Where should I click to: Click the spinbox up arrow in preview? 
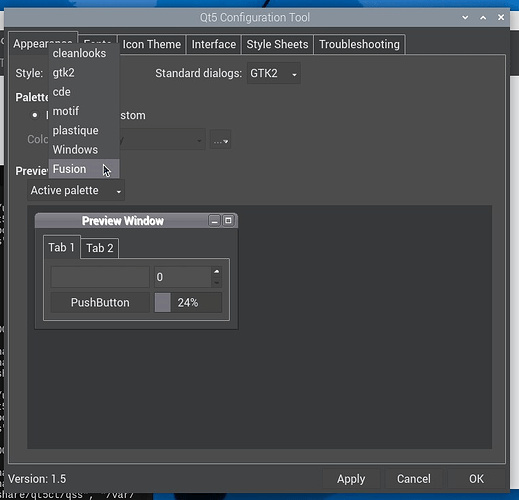(x=217, y=272)
